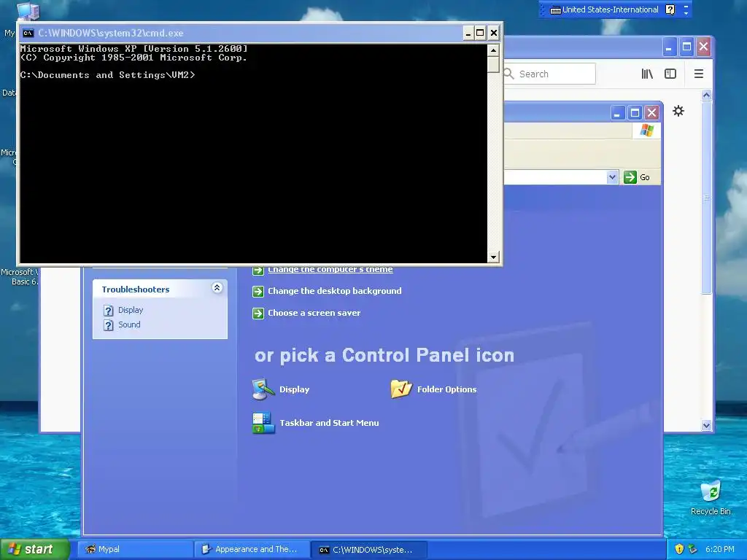Open the Folder Options control panel icon
This screenshot has height=560, width=747.
pos(401,389)
